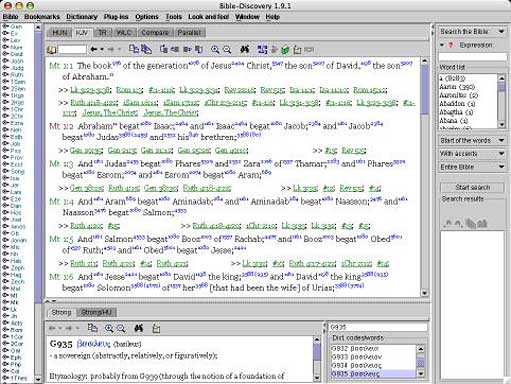Click the dictionary code field showing G935
The width and height of the screenshot is (511, 384).
(x=378, y=327)
